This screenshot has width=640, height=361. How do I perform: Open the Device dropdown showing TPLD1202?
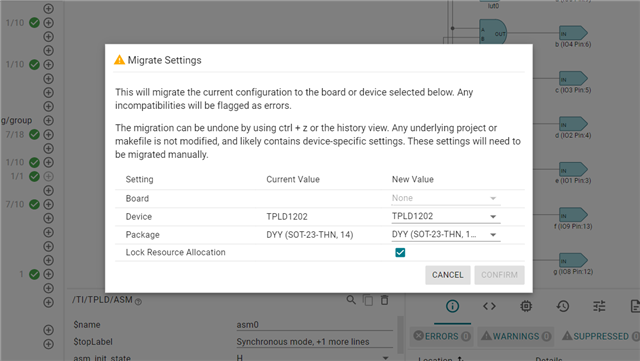[446, 216]
